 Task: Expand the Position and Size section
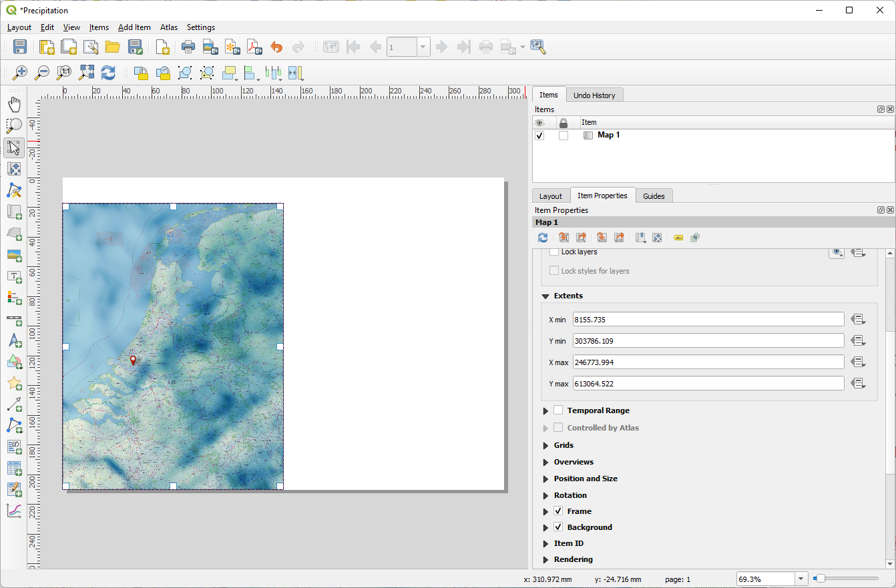point(545,479)
